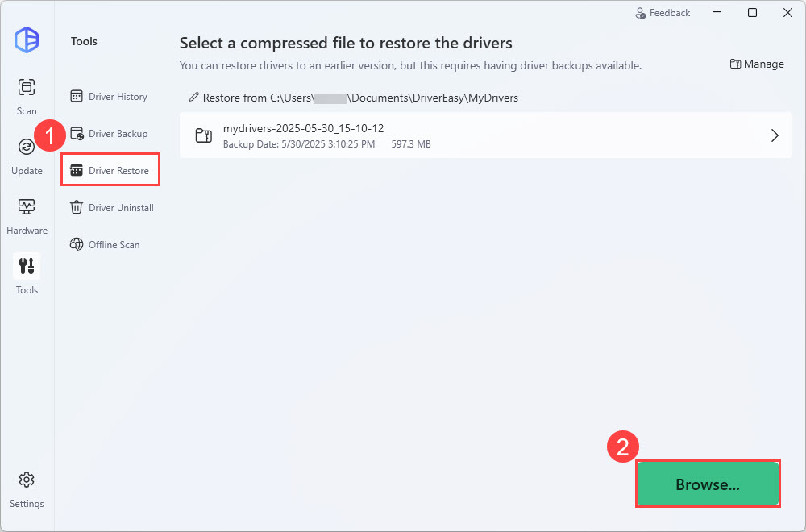Open the Hardware info icon
Viewport: 806px width, 532px height.
point(27,206)
